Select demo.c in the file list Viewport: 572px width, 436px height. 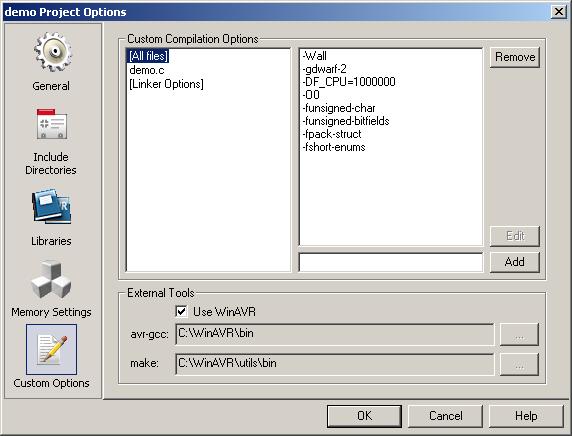click(x=147, y=70)
